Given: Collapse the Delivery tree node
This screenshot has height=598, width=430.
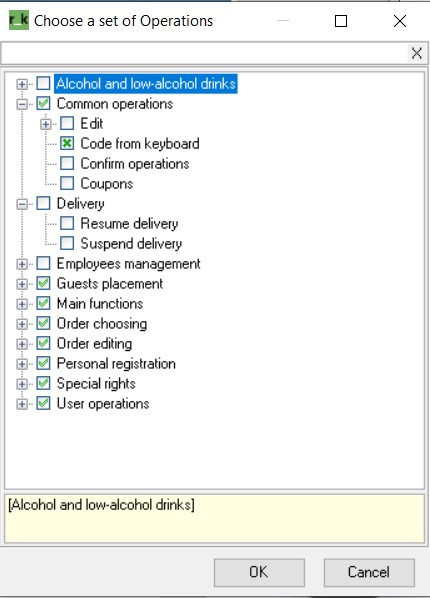Looking at the screenshot, I should (x=22, y=204).
